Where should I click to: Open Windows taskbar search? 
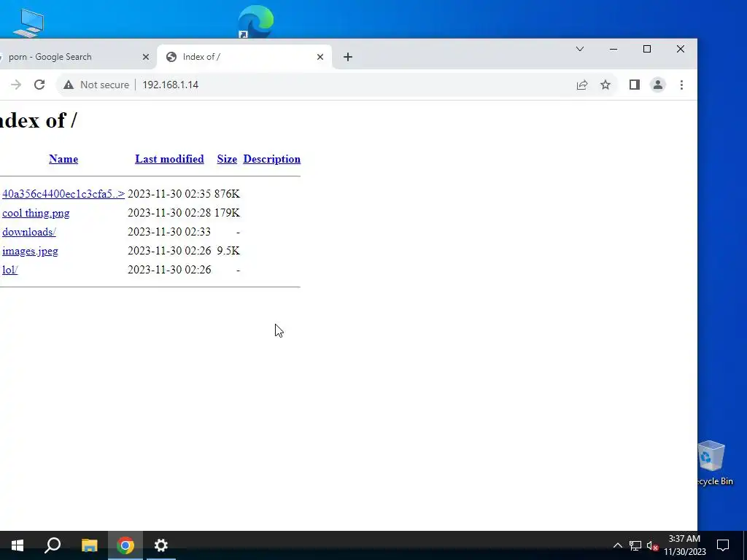[x=53, y=545]
